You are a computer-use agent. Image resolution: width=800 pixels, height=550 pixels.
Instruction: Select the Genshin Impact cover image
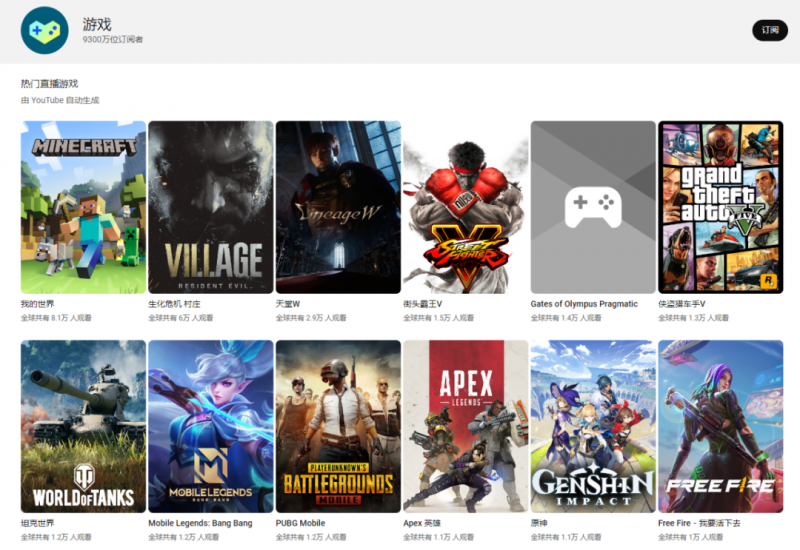click(x=593, y=426)
